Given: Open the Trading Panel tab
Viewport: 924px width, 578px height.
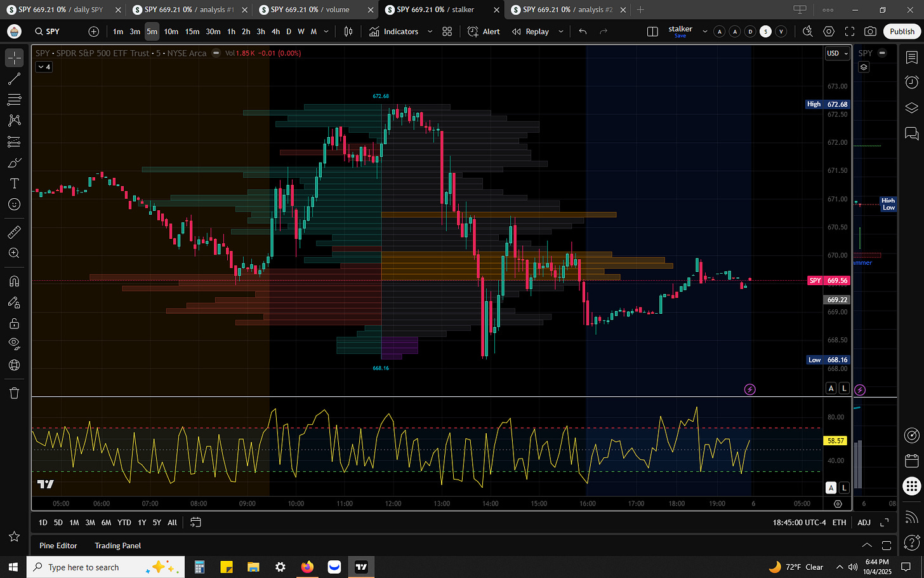Looking at the screenshot, I should point(118,546).
